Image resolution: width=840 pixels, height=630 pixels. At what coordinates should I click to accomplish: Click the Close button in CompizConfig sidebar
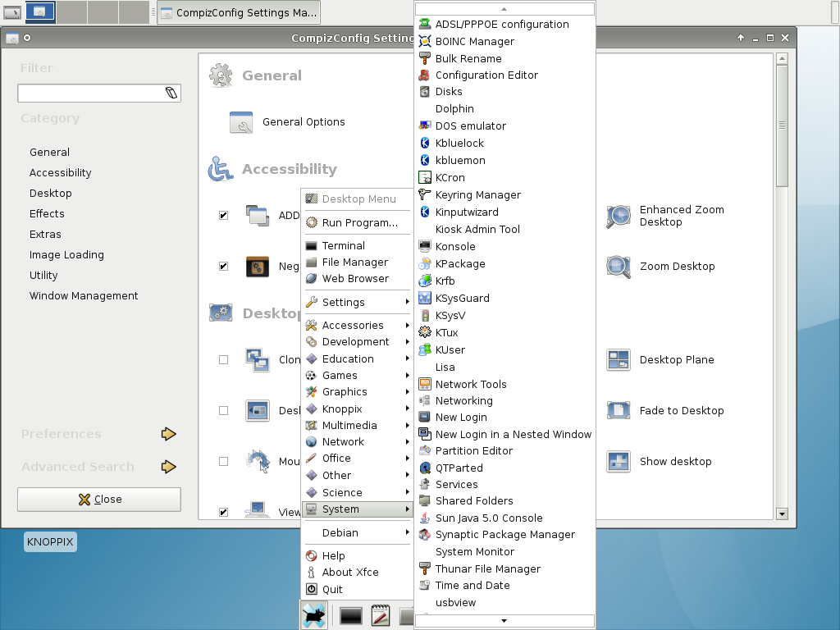pos(99,500)
